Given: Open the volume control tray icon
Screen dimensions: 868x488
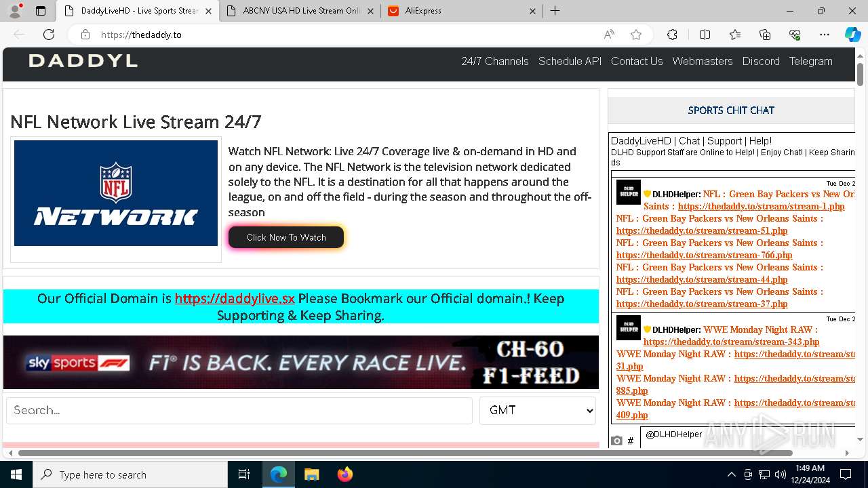Looking at the screenshot, I should coord(781,474).
